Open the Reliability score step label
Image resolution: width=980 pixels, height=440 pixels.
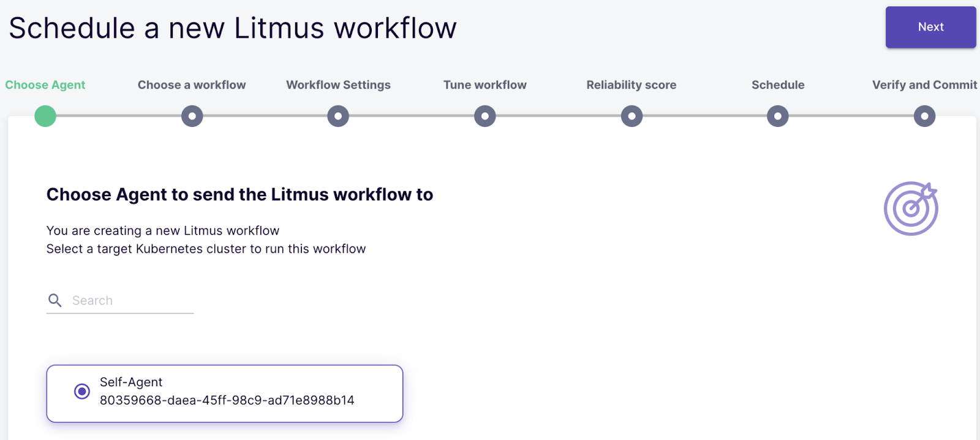(x=631, y=85)
